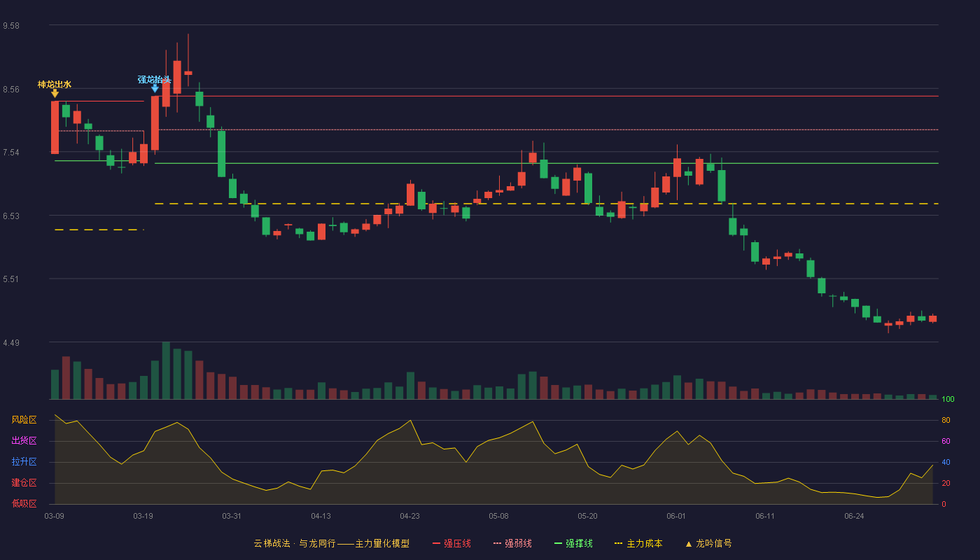Click the 强龙抬头 annotation text
Screen dimensions: 980x560
tap(155, 80)
